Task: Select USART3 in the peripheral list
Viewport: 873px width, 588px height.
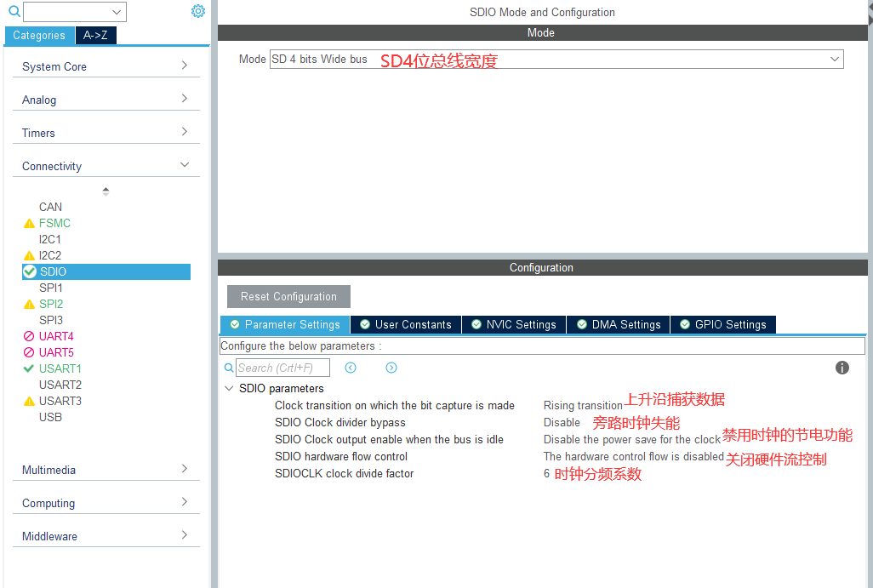Action: [60, 401]
